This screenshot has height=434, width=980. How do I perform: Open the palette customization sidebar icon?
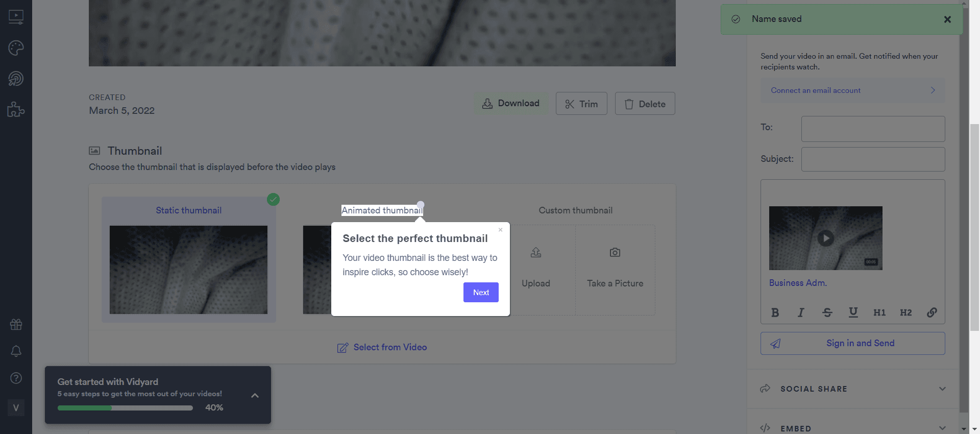[x=16, y=48]
